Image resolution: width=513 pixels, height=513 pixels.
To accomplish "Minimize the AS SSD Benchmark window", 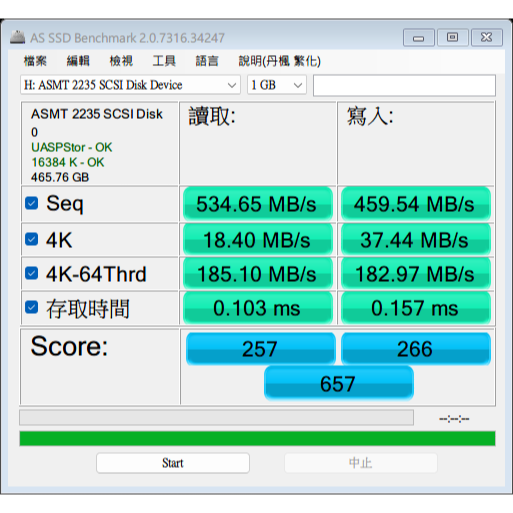I will (419, 38).
